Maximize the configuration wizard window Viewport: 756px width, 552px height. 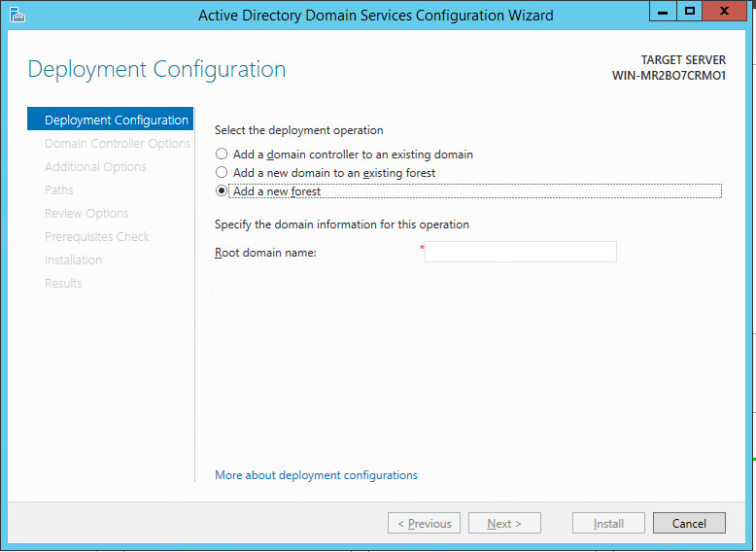[690, 12]
